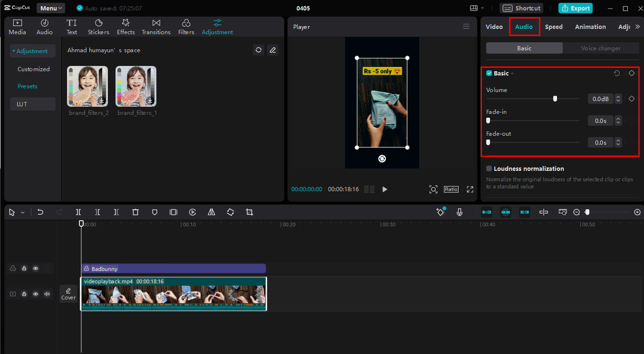Toggle main track magnet button
Screen dimensions: 644x354
click(487, 212)
